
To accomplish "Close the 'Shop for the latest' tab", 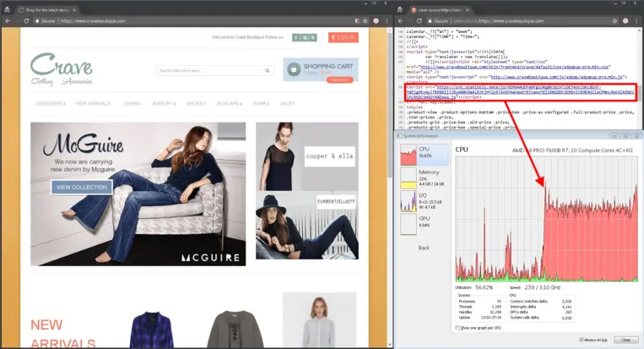I will pos(74,10).
